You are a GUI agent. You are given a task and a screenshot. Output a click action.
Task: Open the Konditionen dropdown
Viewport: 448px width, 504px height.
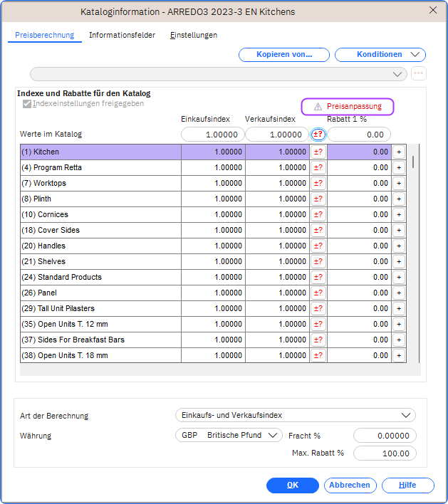380,55
